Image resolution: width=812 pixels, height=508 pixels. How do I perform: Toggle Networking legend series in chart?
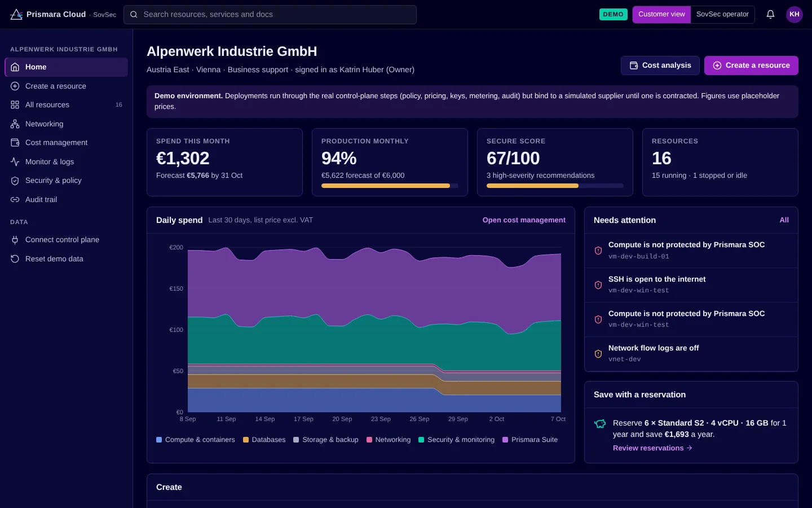pyautogui.click(x=389, y=440)
